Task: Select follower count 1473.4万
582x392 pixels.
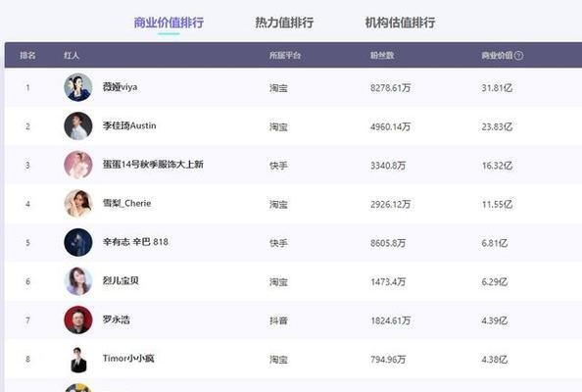Action: click(388, 282)
